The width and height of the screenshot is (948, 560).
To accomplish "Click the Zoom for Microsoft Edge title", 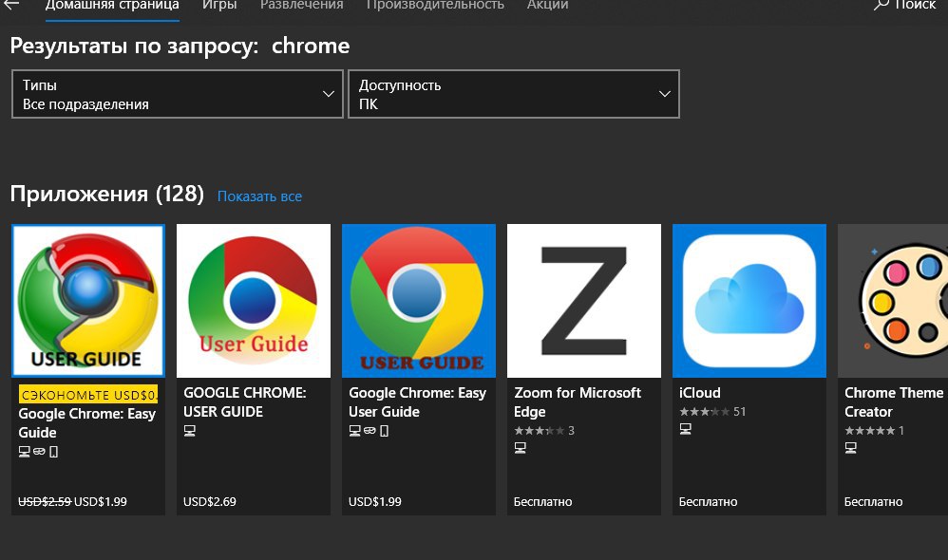I will coord(578,402).
